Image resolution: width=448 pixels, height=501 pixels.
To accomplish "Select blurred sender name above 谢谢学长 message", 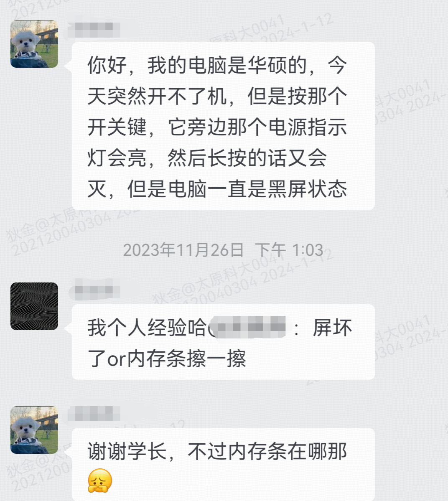I will click(x=94, y=414).
